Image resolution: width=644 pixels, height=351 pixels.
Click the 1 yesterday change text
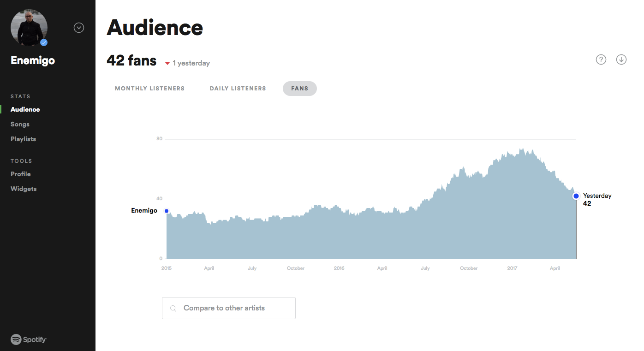click(x=191, y=63)
